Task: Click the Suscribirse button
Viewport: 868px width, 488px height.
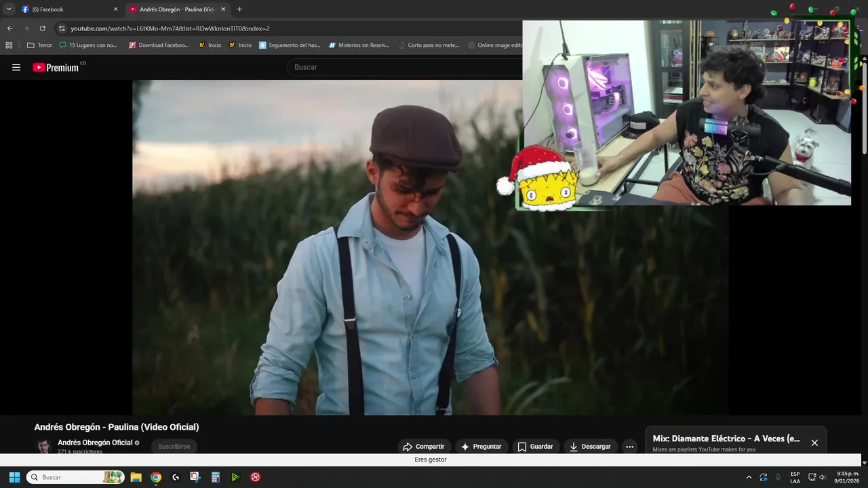Action: pyautogui.click(x=174, y=447)
